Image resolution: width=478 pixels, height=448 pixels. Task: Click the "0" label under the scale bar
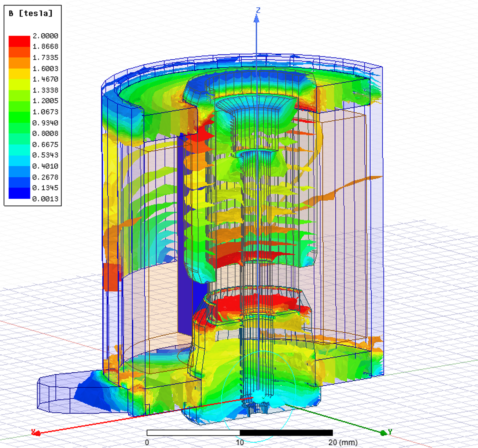147,443
